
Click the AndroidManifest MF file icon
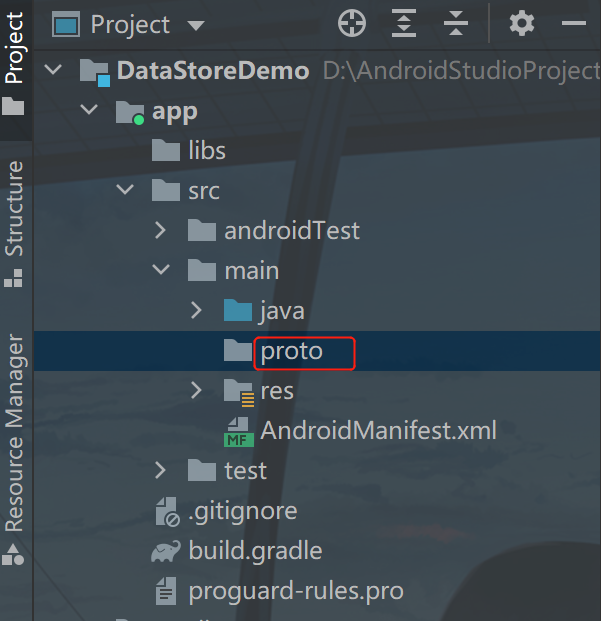(x=239, y=432)
